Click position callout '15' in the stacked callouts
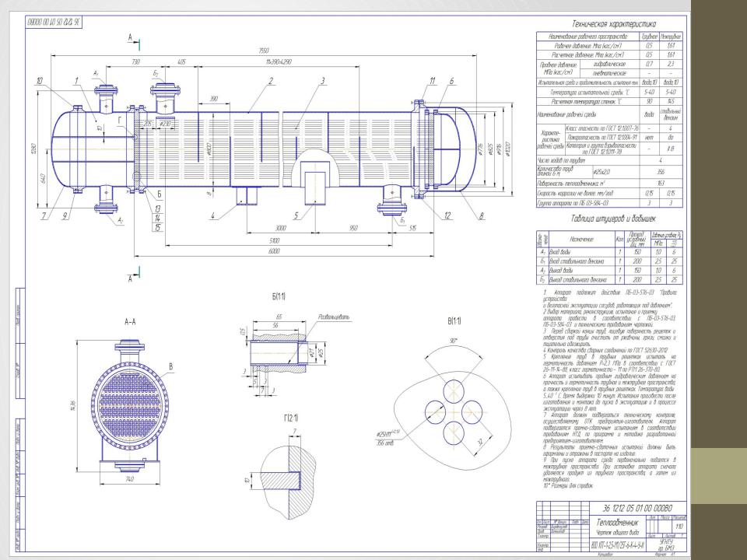The width and height of the screenshot is (747, 560). (157, 228)
